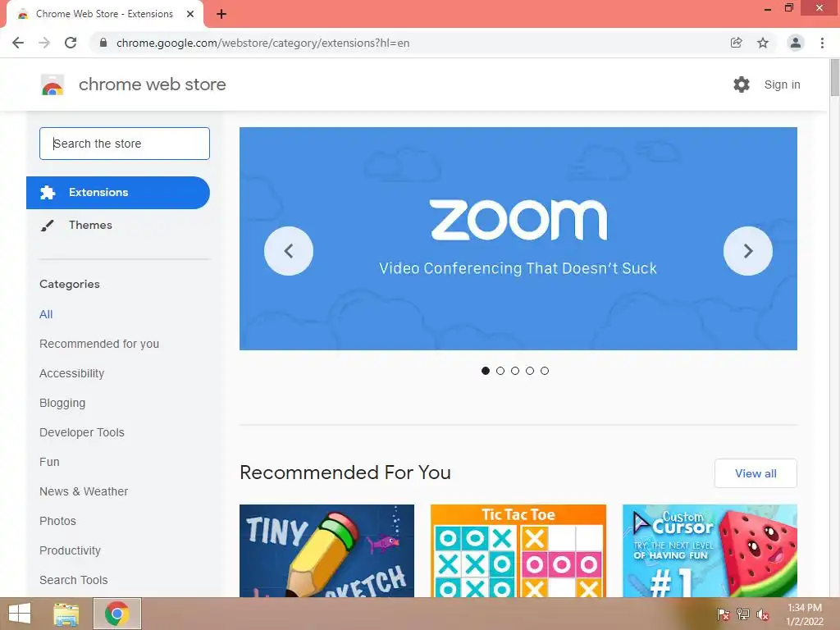Select the third carousel dot
The image size is (840, 630).
point(515,371)
